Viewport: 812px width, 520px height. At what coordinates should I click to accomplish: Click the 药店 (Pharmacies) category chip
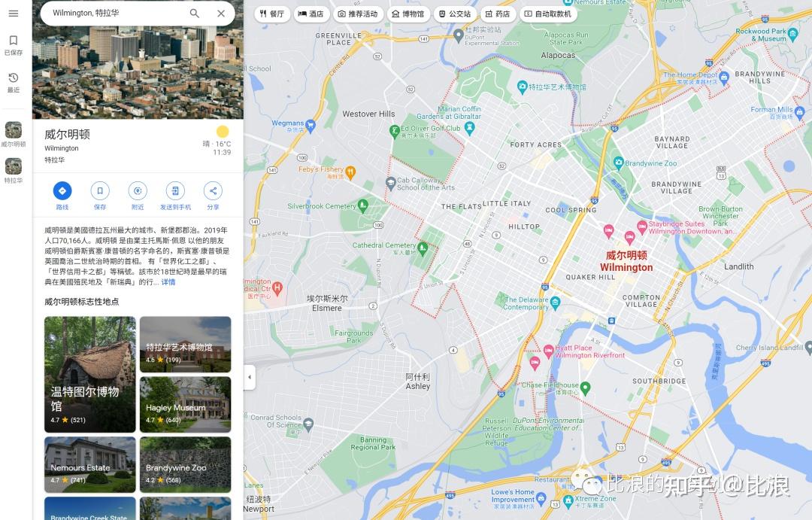(498, 14)
